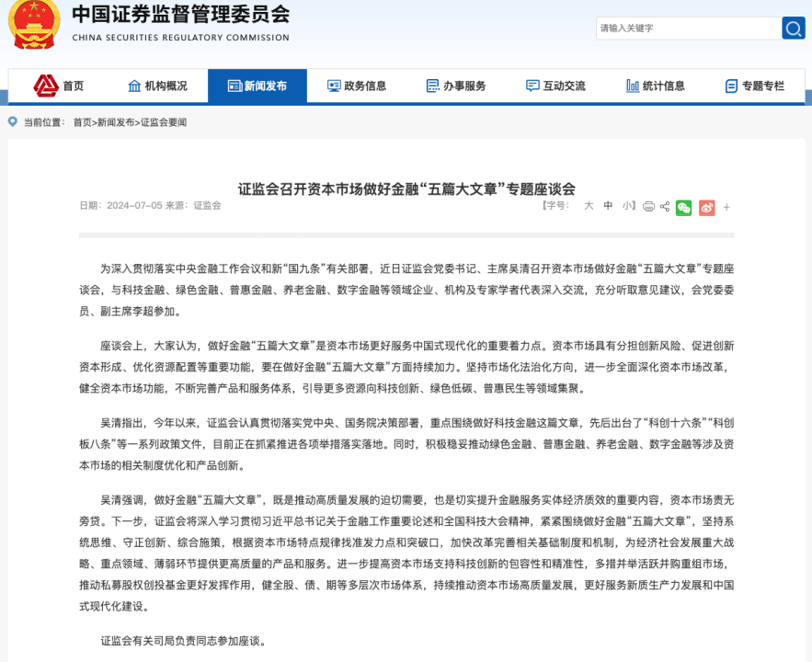Print the article via printer icon
This screenshot has height=662, width=812.
click(649, 207)
